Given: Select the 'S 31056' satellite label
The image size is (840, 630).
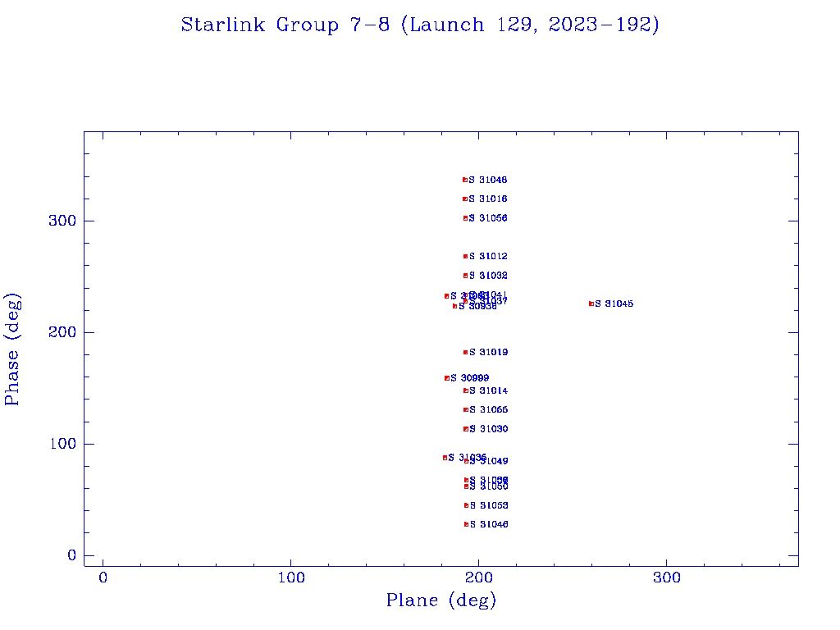Looking at the screenshot, I should [488, 218].
